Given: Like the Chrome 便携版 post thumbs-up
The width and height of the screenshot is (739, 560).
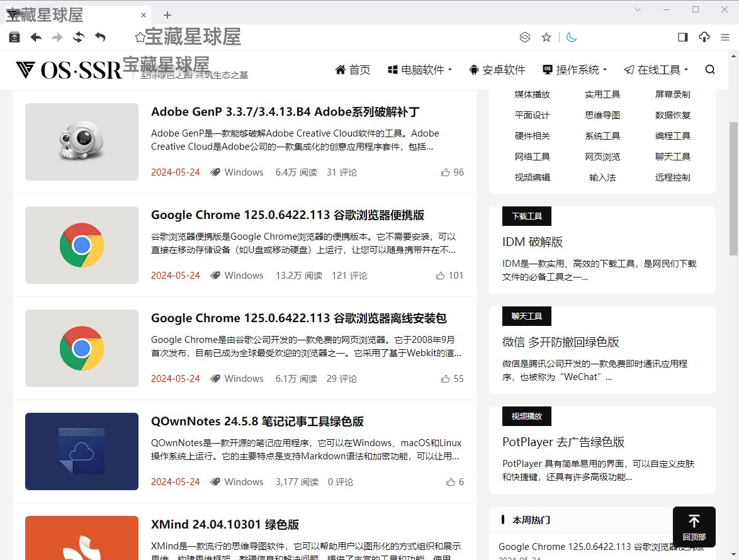Looking at the screenshot, I should (440, 276).
